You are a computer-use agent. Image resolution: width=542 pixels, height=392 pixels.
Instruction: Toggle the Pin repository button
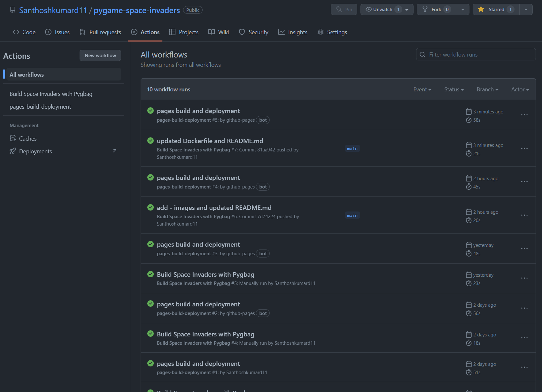(344, 10)
